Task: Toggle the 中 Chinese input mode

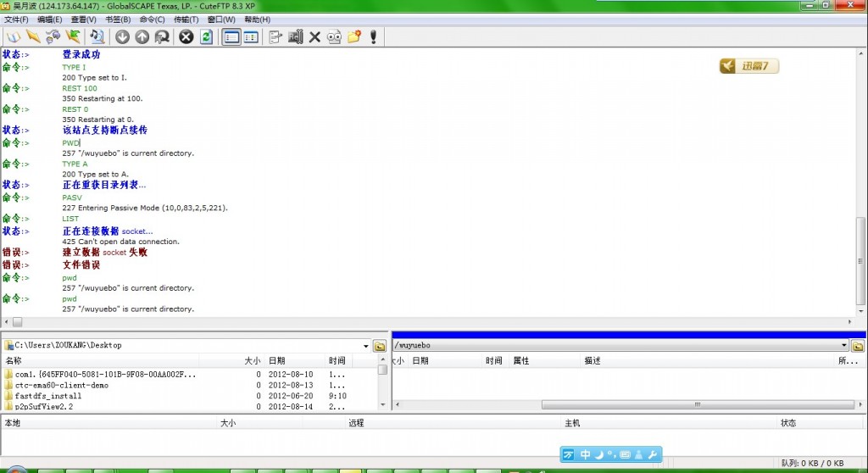Action: click(x=585, y=454)
